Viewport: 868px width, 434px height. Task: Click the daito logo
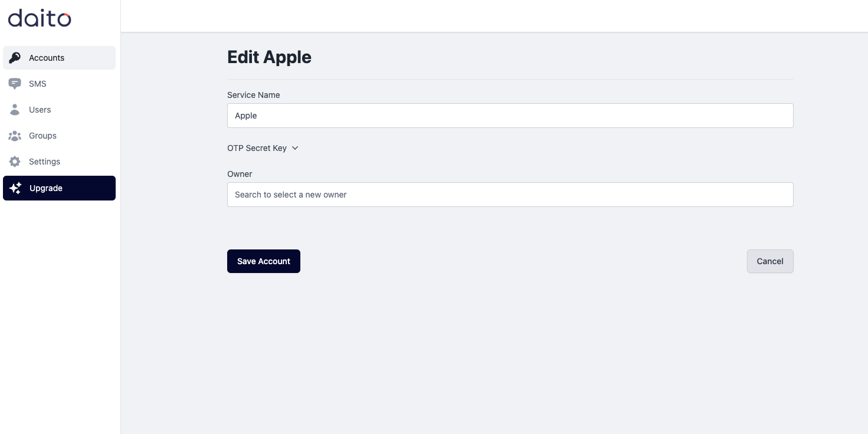click(40, 18)
